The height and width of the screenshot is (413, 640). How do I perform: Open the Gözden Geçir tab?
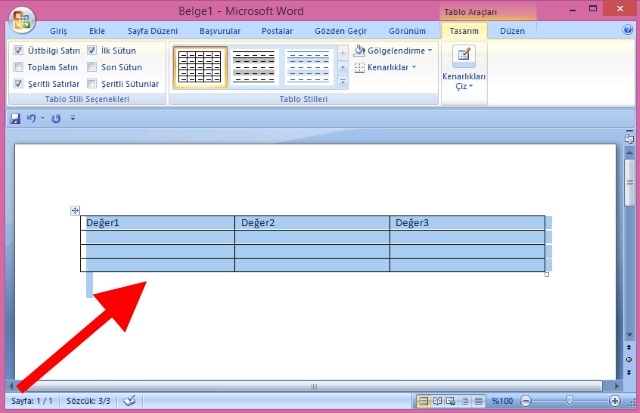coord(340,31)
